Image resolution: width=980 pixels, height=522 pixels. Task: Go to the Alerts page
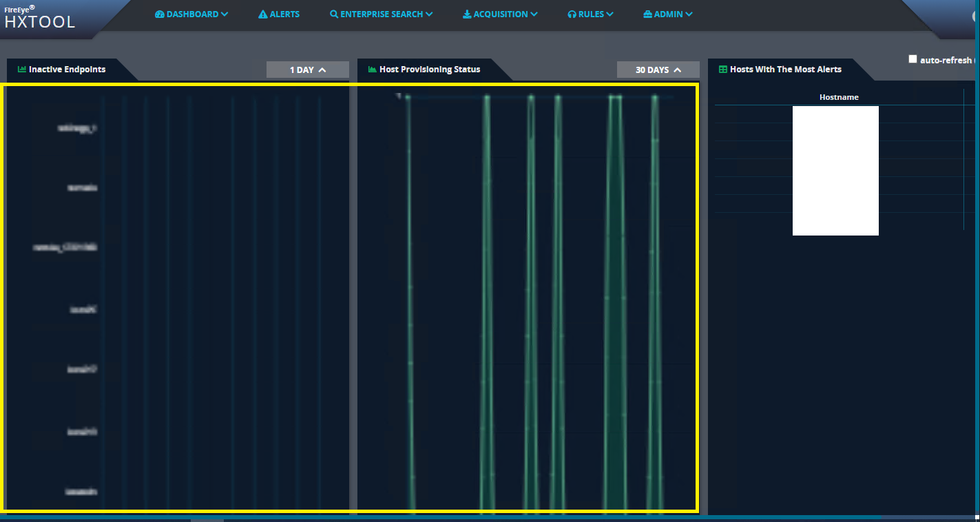point(279,13)
